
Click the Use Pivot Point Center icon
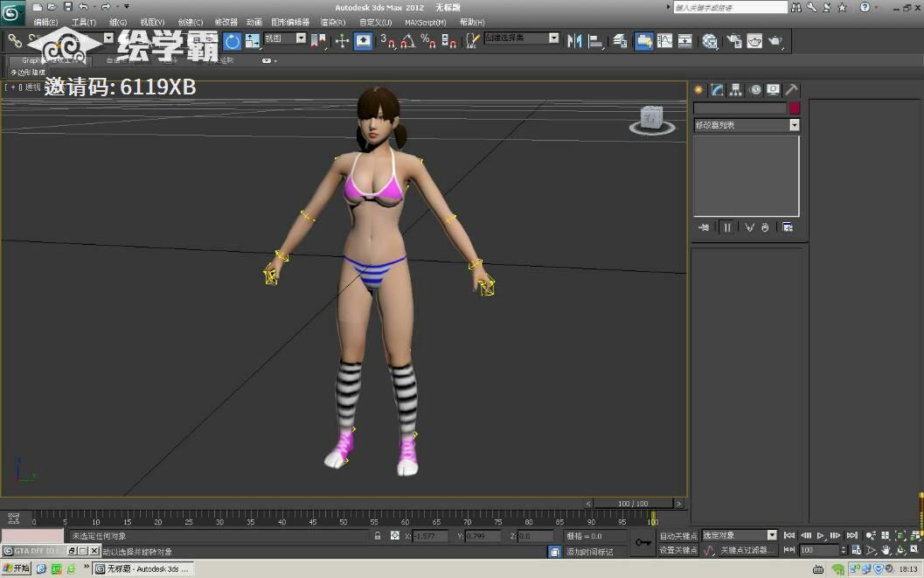(x=317, y=41)
